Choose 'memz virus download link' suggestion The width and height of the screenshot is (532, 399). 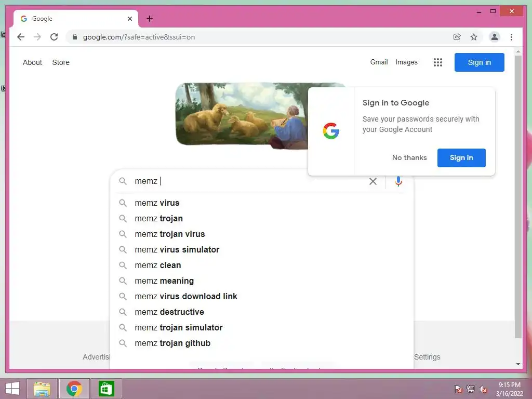[262, 297]
